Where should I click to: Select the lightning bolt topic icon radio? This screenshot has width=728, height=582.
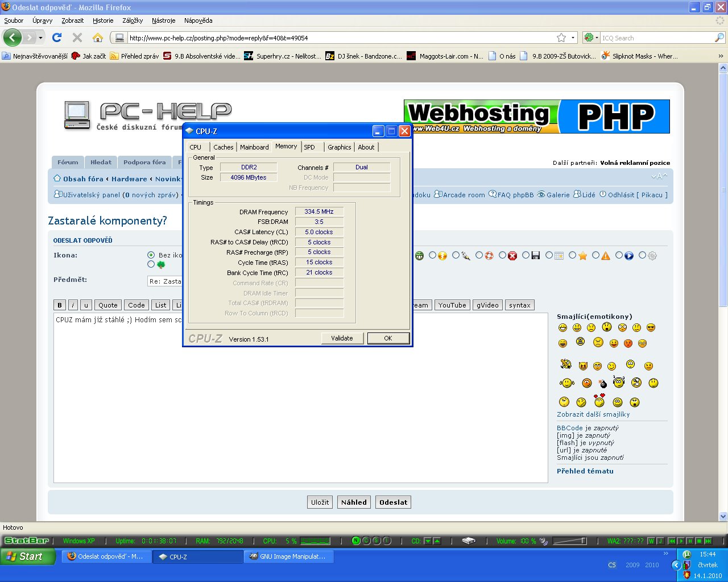[432, 255]
